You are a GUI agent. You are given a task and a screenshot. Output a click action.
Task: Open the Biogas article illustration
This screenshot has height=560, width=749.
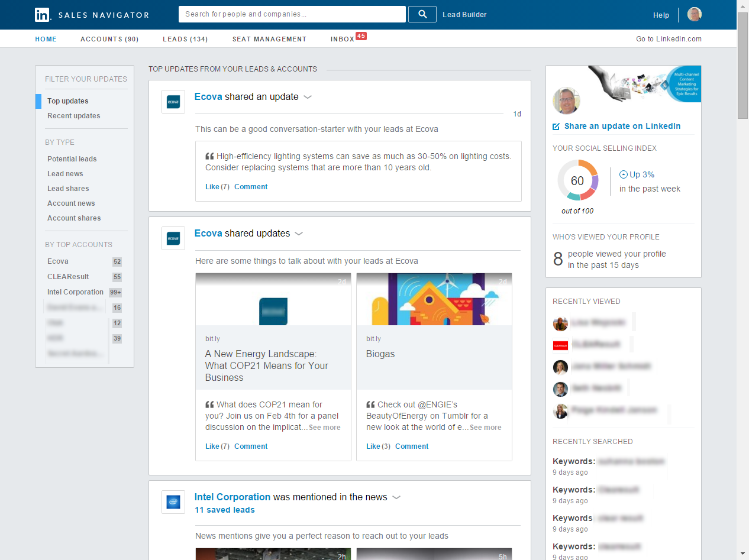pyautogui.click(x=434, y=299)
